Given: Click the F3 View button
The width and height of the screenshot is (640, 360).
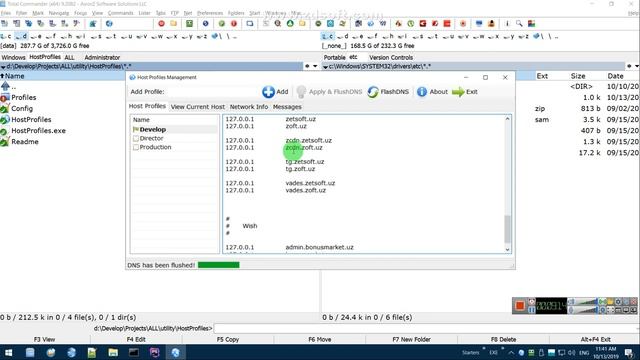Looking at the screenshot, I should 44,340.
